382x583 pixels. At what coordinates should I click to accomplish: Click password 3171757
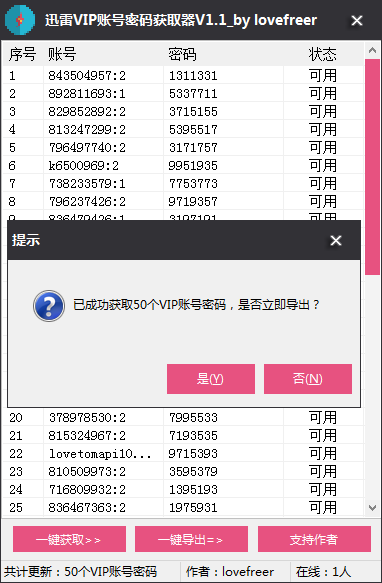tap(193, 148)
